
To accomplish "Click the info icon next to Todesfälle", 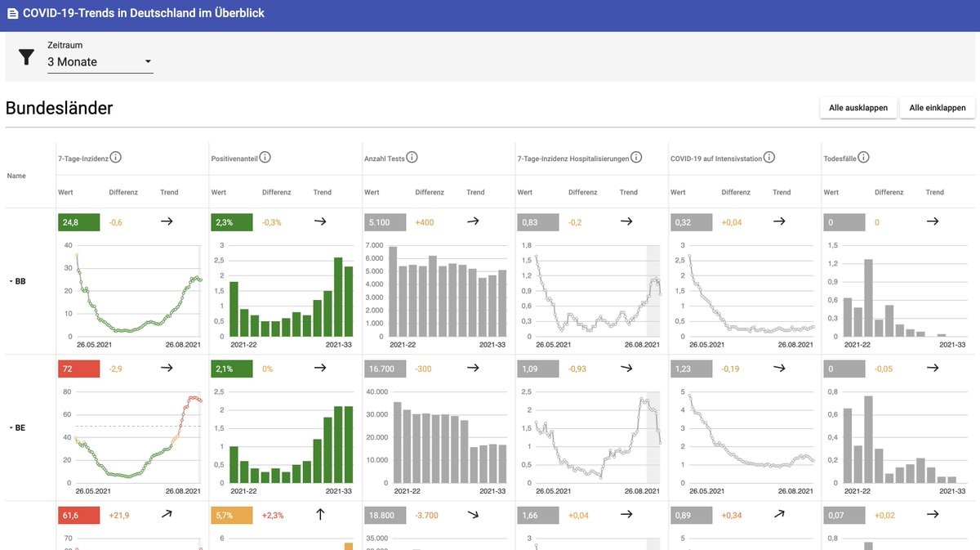I will click(863, 158).
